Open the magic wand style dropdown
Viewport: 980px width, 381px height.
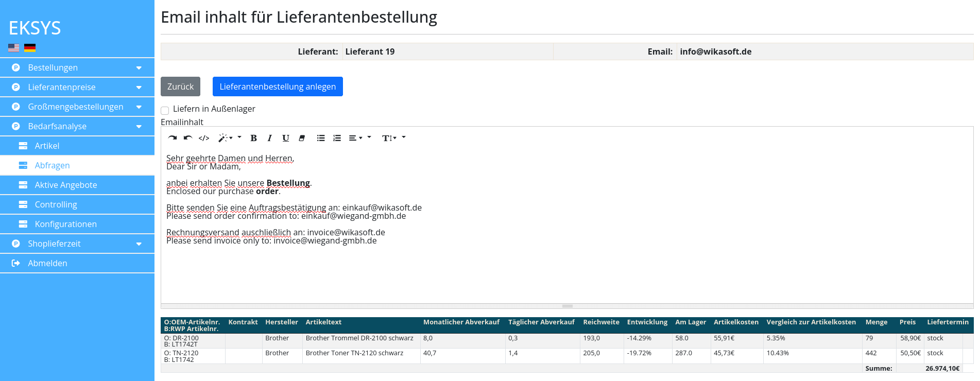226,138
